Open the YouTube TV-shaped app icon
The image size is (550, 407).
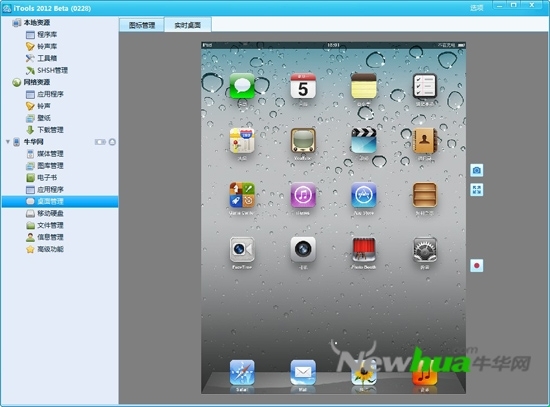[303, 141]
